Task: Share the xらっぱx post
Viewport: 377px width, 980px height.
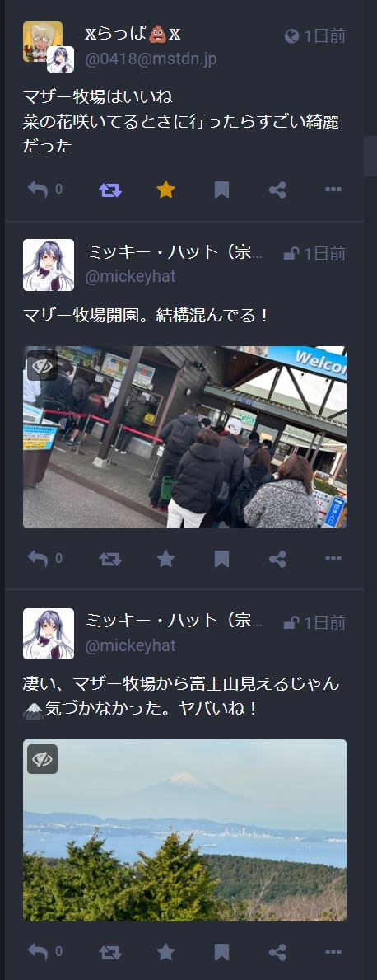Action: point(277,190)
